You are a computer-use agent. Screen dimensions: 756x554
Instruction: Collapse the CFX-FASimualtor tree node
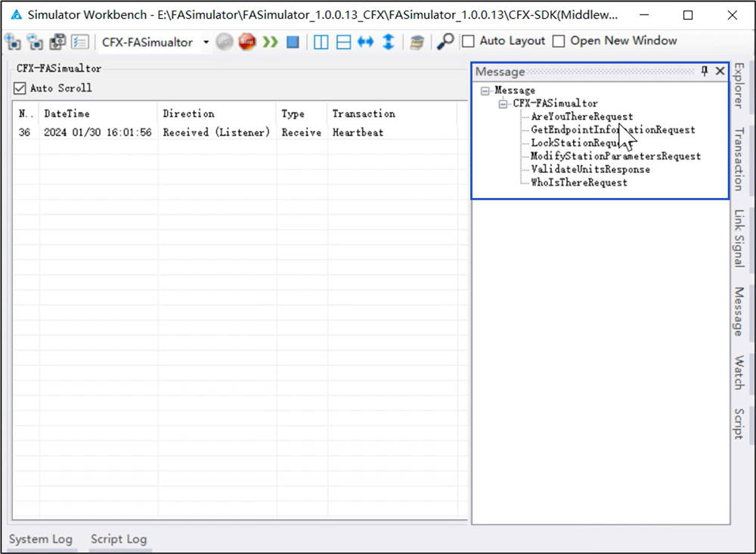(503, 104)
